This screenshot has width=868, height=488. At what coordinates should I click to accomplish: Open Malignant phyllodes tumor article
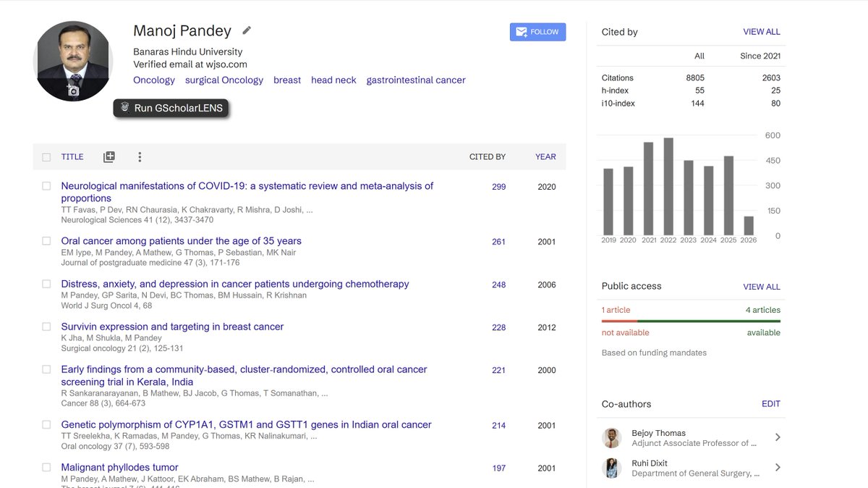(119, 468)
